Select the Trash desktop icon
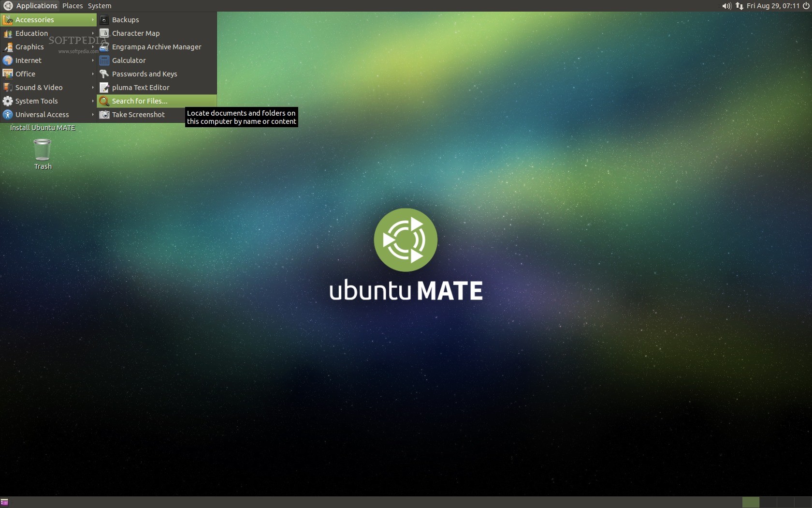The height and width of the screenshot is (508, 812). coord(43,154)
